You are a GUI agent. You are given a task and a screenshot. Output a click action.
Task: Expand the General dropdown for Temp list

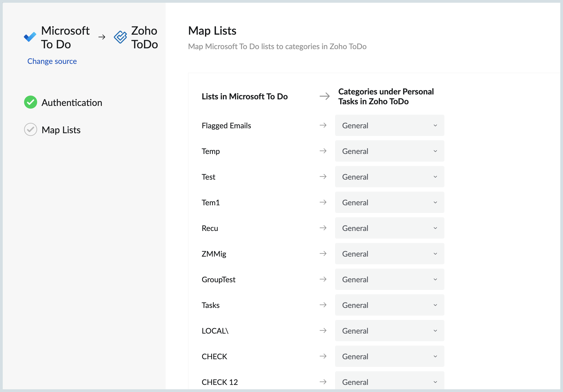(389, 151)
